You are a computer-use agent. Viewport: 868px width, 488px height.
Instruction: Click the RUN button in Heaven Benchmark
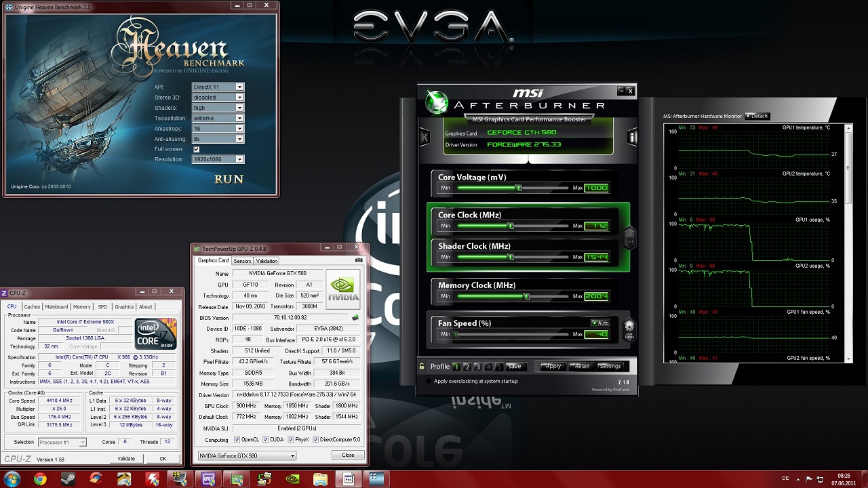[x=229, y=179]
